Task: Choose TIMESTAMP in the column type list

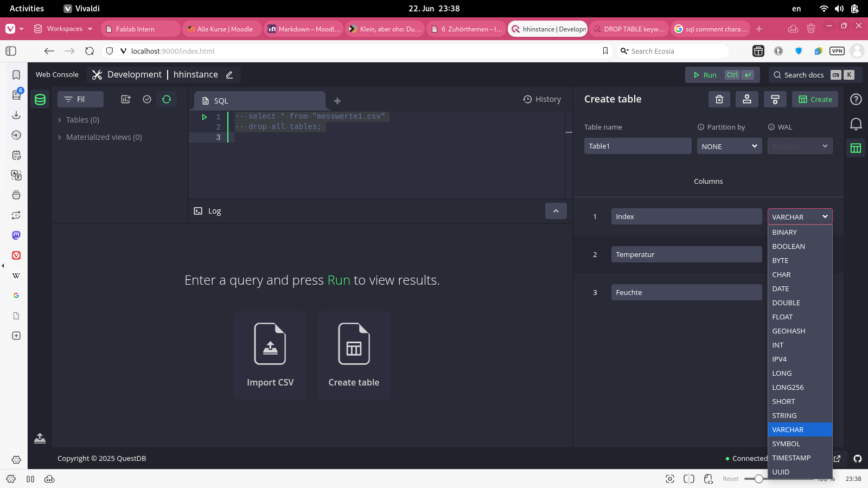Action: [x=791, y=458]
